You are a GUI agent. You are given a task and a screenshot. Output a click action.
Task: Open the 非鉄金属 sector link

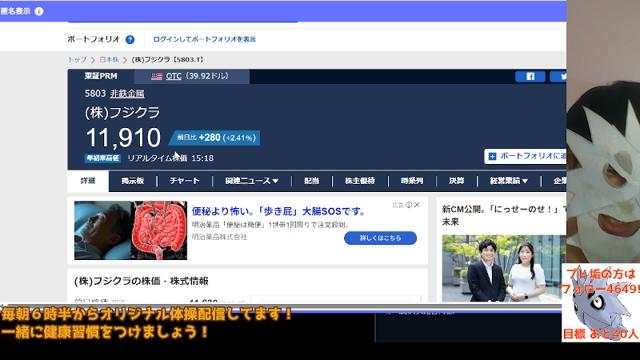click(x=127, y=93)
